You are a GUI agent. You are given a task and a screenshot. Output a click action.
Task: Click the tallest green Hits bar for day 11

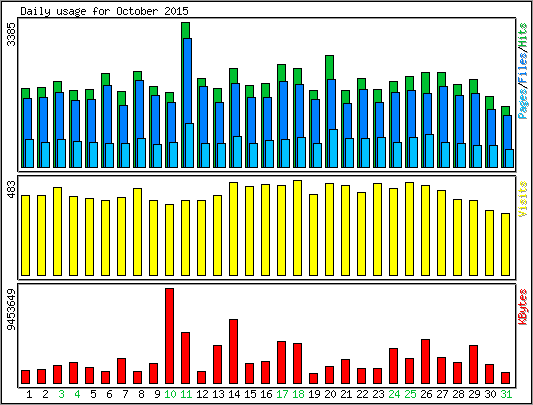pyautogui.click(x=185, y=30)
